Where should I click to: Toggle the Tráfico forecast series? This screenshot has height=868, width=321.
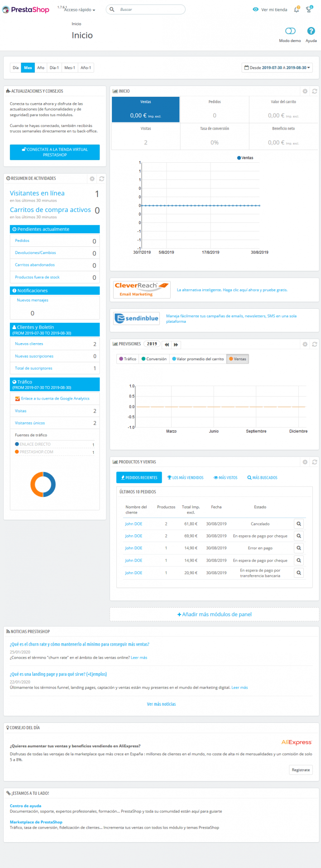pyautogui.click(x=128, y=359)
